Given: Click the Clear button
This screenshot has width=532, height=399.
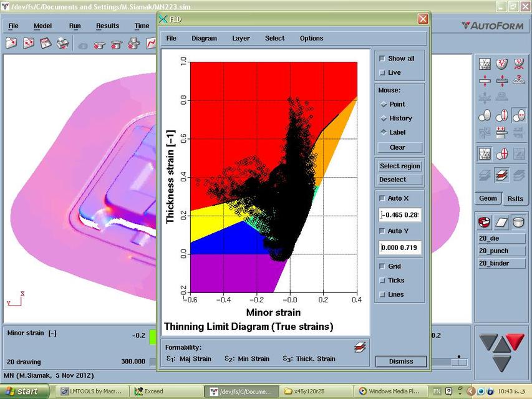Looking at the screenshot, I should 400,148.
